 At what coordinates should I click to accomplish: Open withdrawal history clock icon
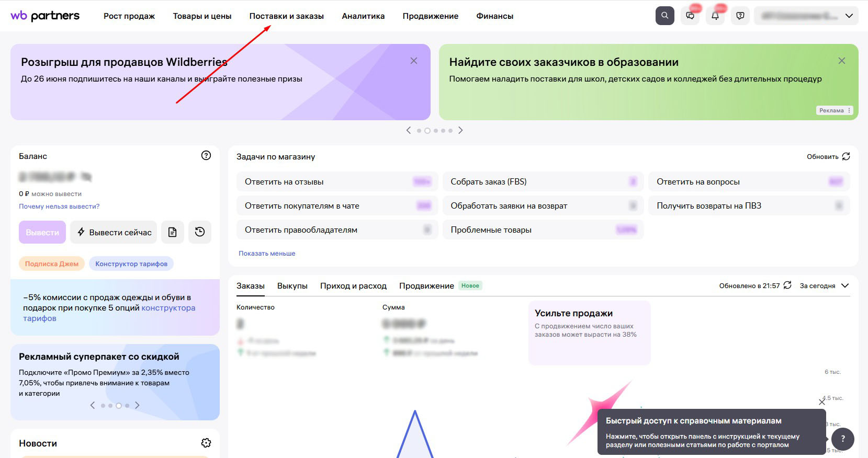(x=200, y=232)
